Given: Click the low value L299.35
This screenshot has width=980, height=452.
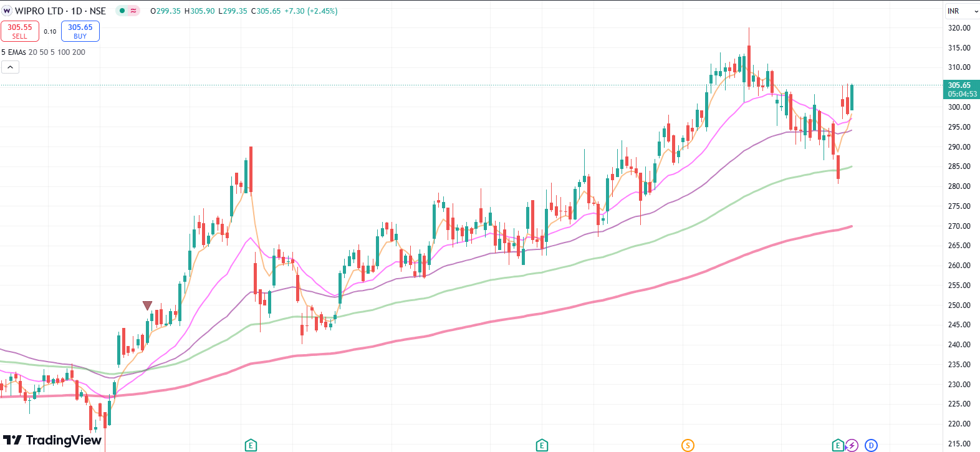Looking at the screenshot, I should 233,11.
